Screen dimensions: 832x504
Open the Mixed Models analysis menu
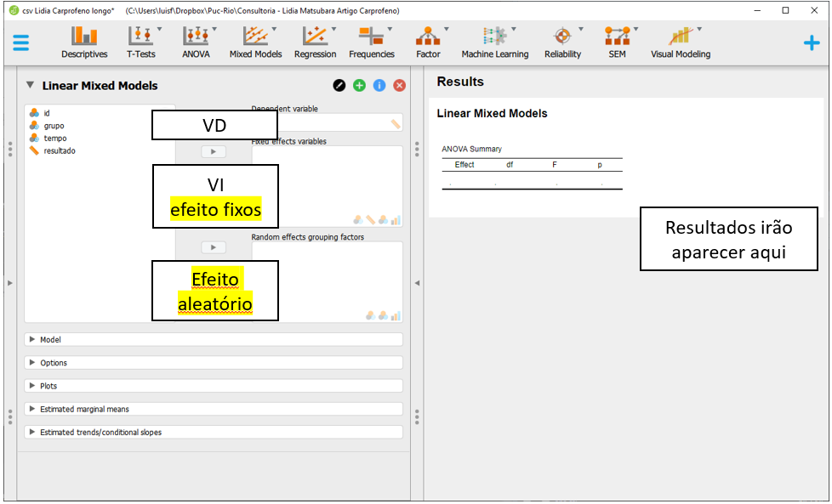click(255, 42)
